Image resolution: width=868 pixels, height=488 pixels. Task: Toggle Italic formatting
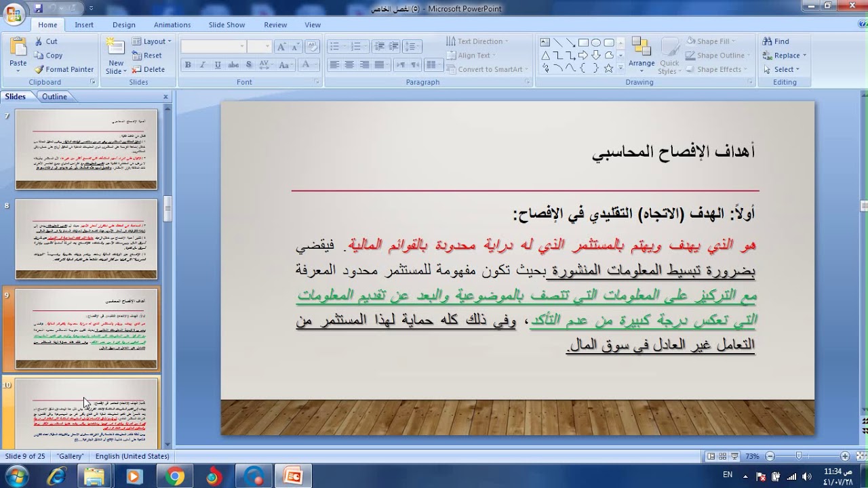point(203,65)
